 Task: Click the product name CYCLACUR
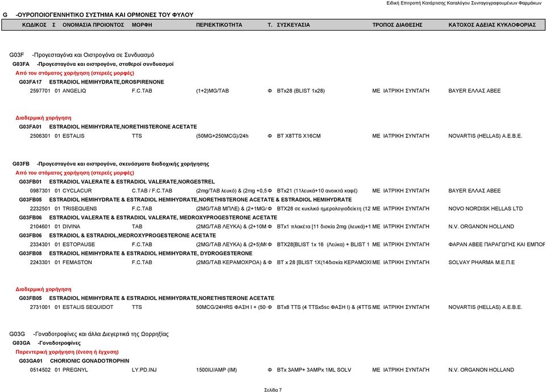coord(77,191)
